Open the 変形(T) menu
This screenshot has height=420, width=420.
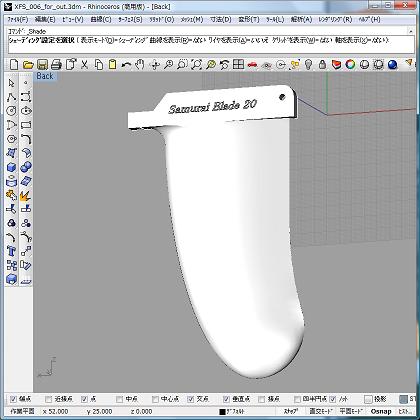click(x=249, y=20)
